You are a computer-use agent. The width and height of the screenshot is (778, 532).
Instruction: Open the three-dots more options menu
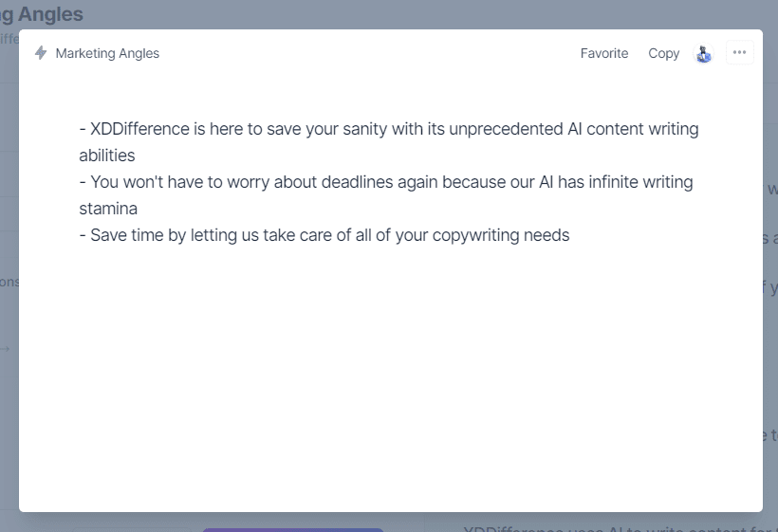pyautogui.click(x=739, y=52)
